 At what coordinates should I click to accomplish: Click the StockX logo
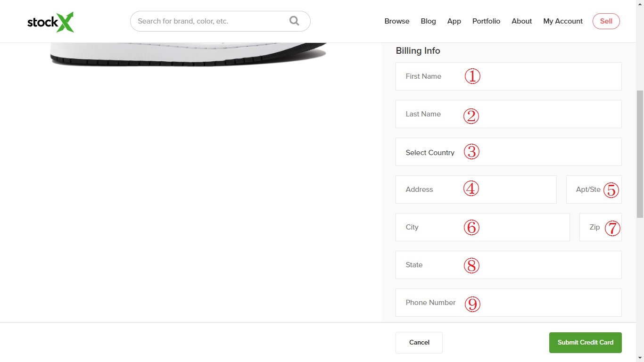(50, 22)
